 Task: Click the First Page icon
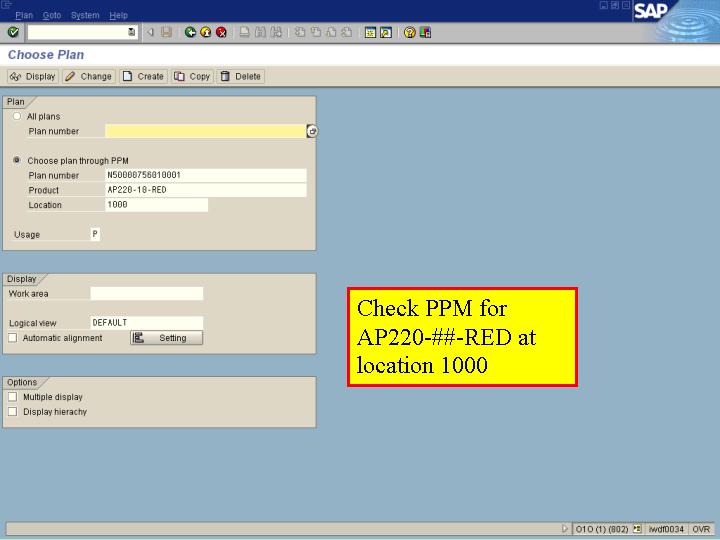point(300,32)
